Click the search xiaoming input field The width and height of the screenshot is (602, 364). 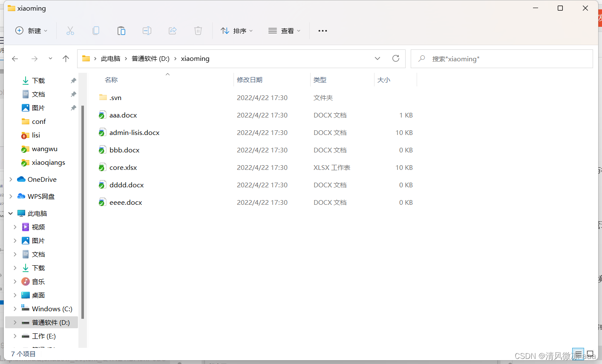(x=502, y=59)
